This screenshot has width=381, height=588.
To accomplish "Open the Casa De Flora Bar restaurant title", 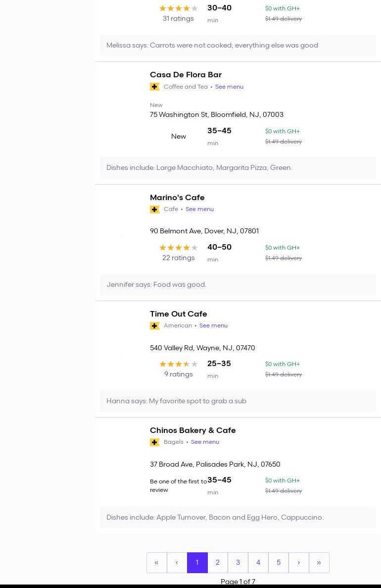I will pyautogui.click(x=186, y=75).
